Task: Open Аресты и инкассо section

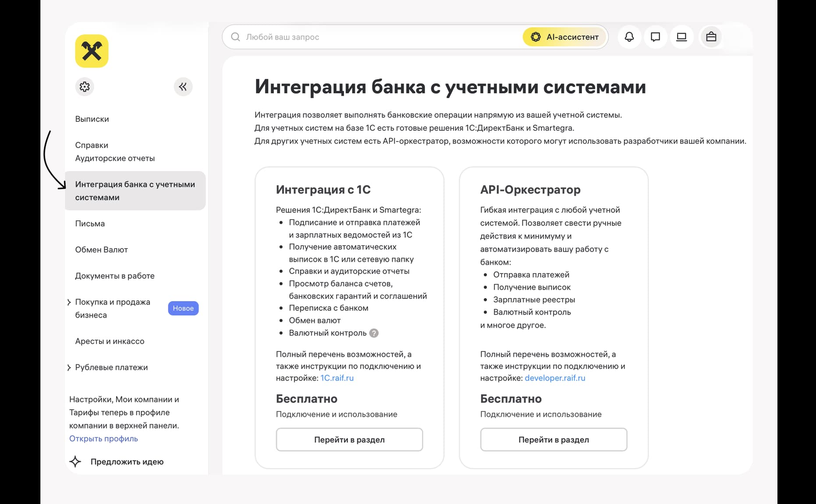Action: 110,341
